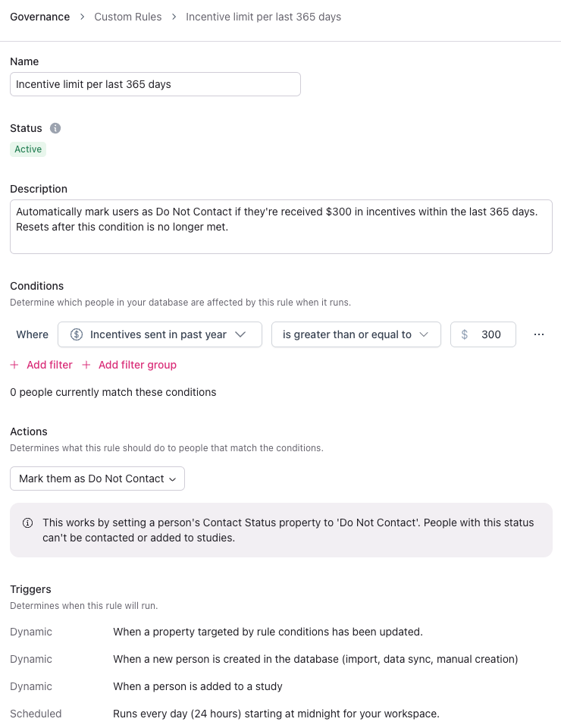
Task: Expand the 'is greater than or equal to' operator dropdown
Action: [356, 334]
